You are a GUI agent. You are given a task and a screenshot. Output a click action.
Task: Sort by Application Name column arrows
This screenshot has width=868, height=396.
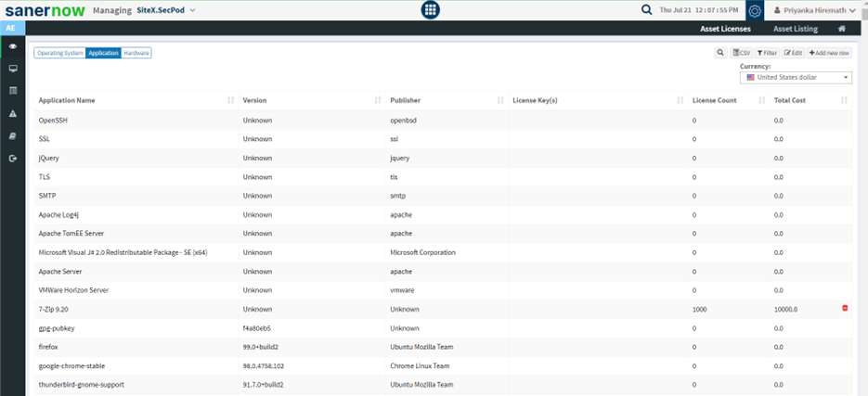click(x=230, y=100)
